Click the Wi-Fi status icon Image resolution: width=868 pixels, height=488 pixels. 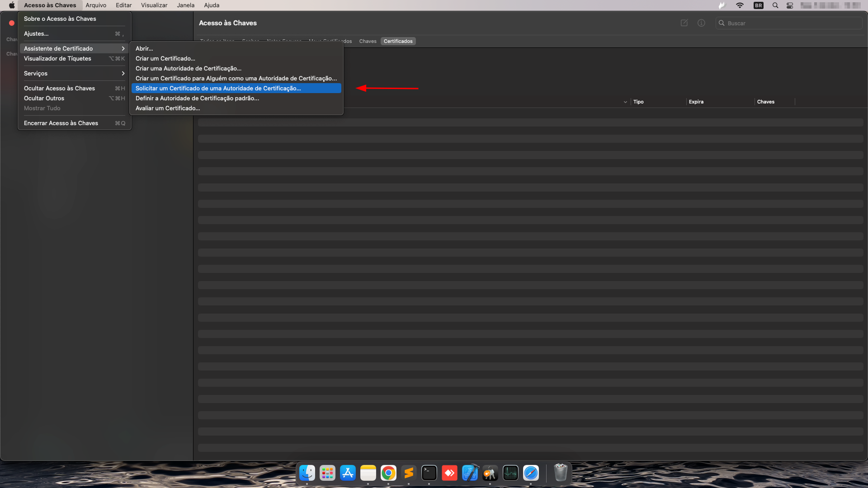coord(740,5)
